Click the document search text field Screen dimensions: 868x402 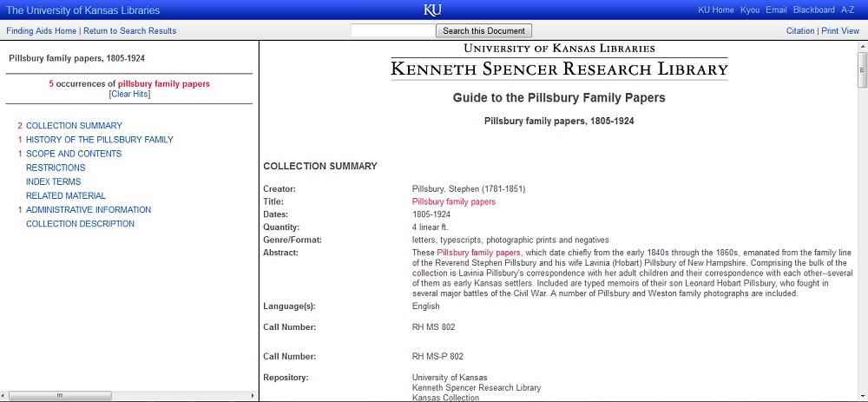393,30
